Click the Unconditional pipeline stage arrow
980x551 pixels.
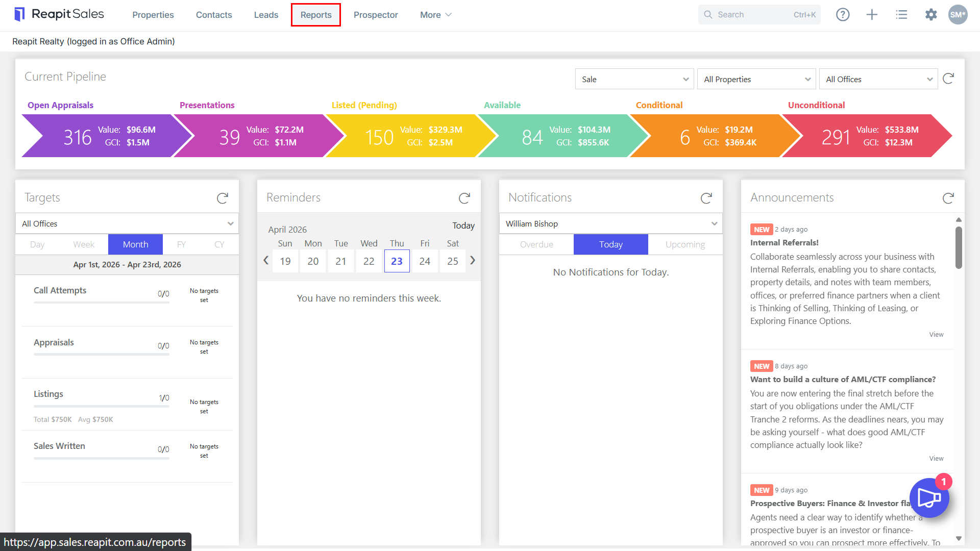coord(866,136)
